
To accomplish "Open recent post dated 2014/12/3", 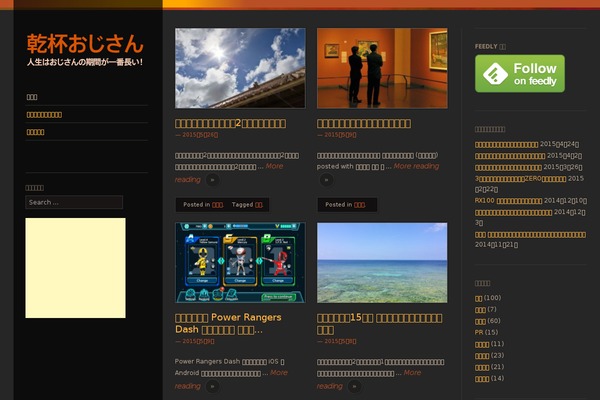I will tap(513, 212).
